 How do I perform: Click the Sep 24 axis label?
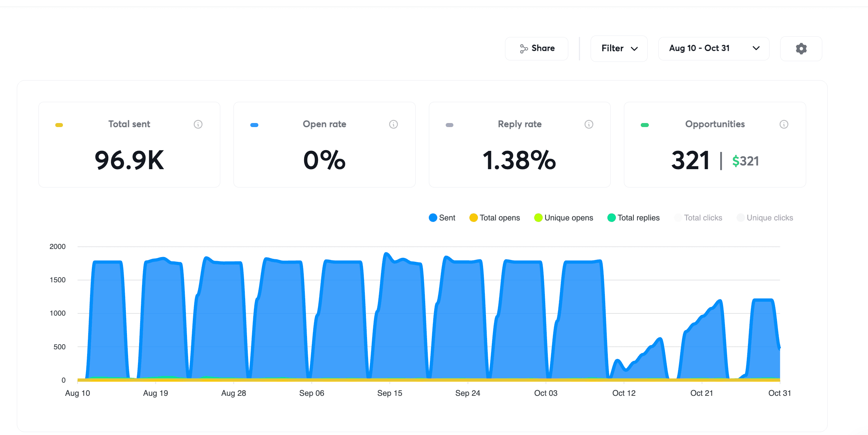pyautogui.click(x=468, y=393)
